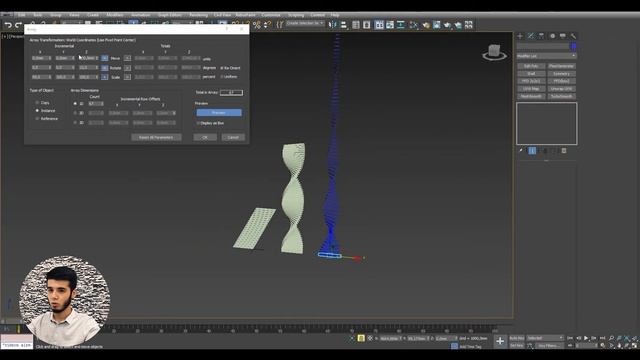Screen dimensions: 640x360
Task: Toggle Show End Result below modifier stack
Action: pyautogui.click(x=532, y=151)
